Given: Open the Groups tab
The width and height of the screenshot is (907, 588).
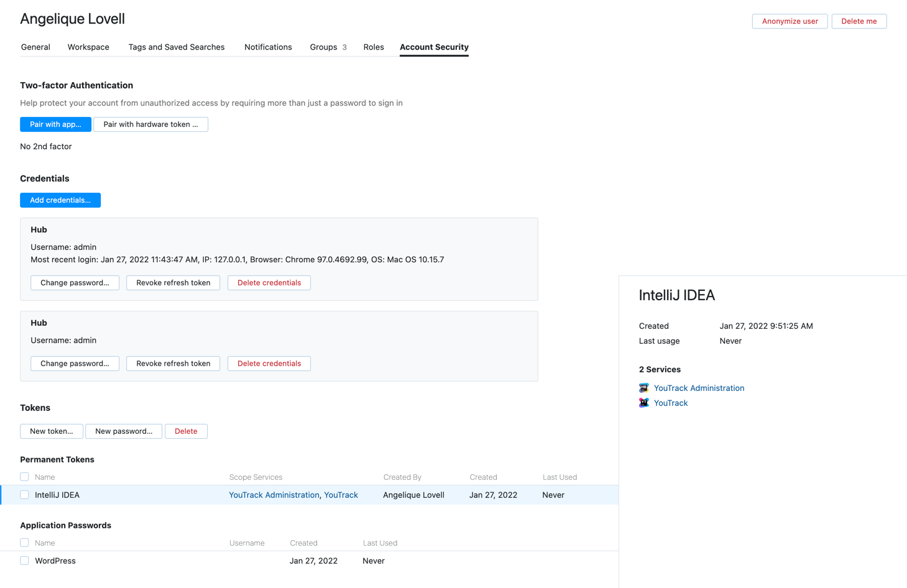Looking at the screenshot, I should coord(328,47).
